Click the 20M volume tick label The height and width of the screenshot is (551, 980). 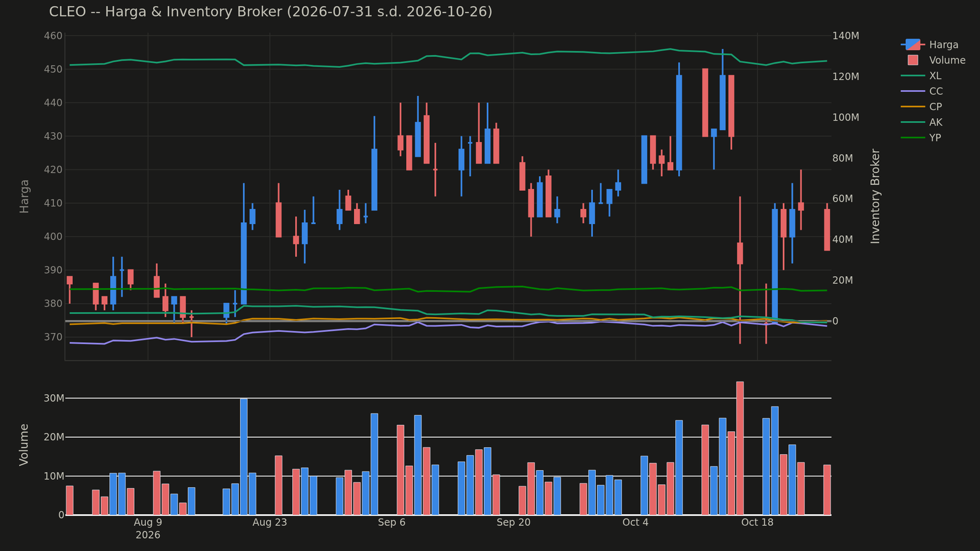(x=53, y=437)
